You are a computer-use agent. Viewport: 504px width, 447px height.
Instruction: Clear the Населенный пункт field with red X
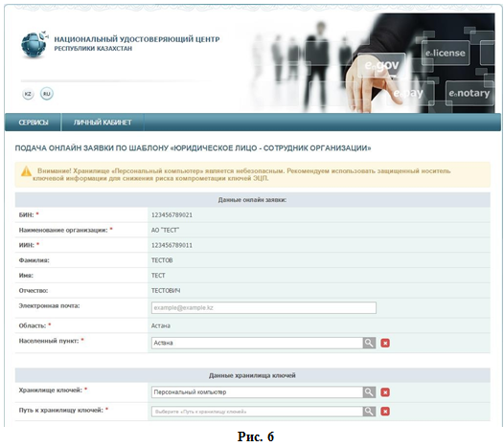click(x=385, y=344)
